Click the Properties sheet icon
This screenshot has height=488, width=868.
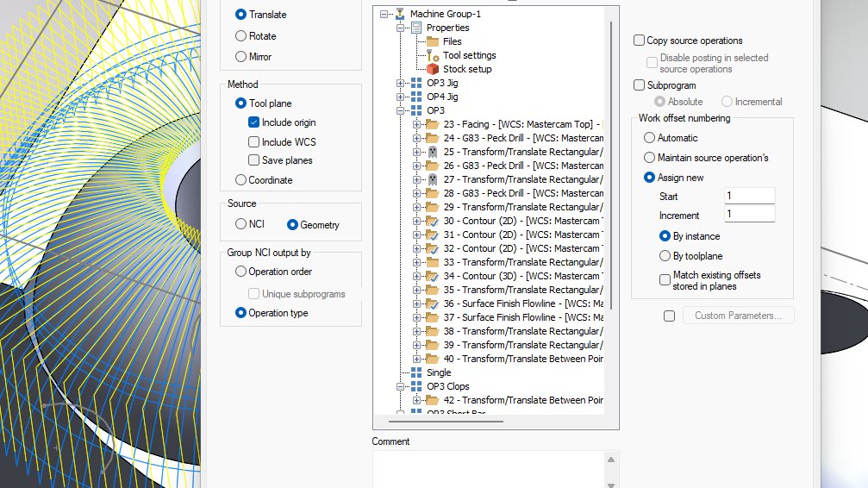(416, 28)
